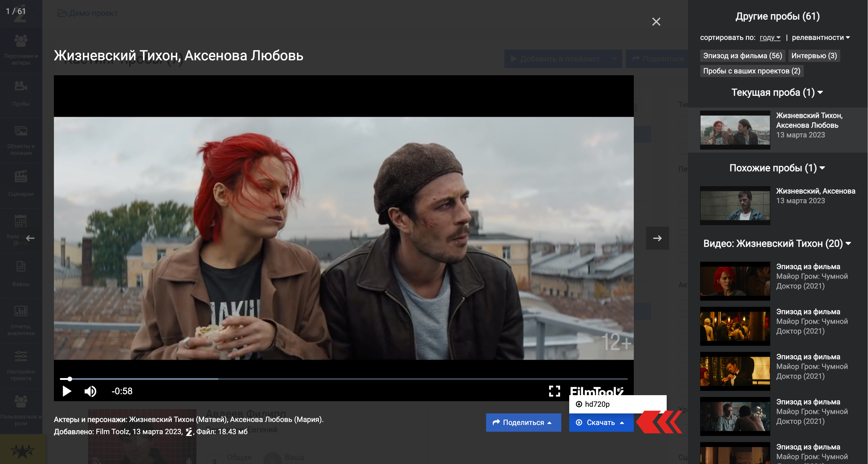Viewport: 868px width, 464px height.
Task: Open Отчеты, аналитика sidebar section
Action: [x=21, y=321]
